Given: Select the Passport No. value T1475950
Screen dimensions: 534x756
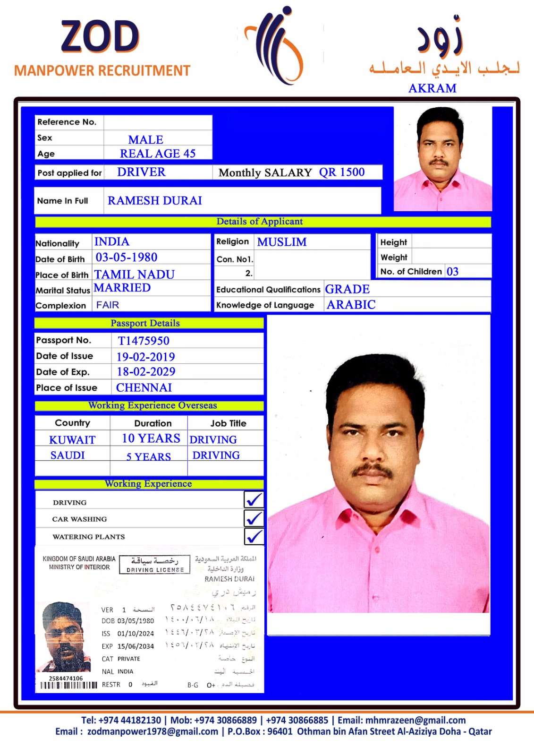Looking at the screenshot, I should click(144, 341).
